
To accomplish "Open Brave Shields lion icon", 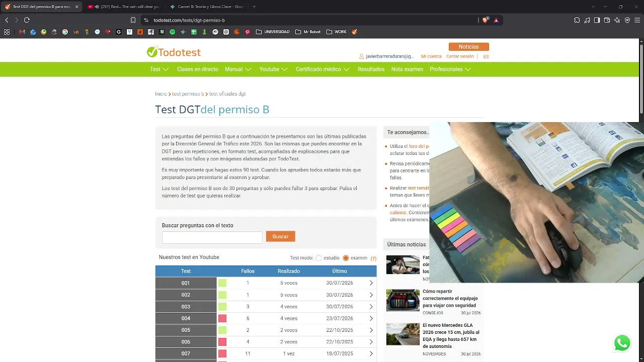I will (x=485, y=20).
